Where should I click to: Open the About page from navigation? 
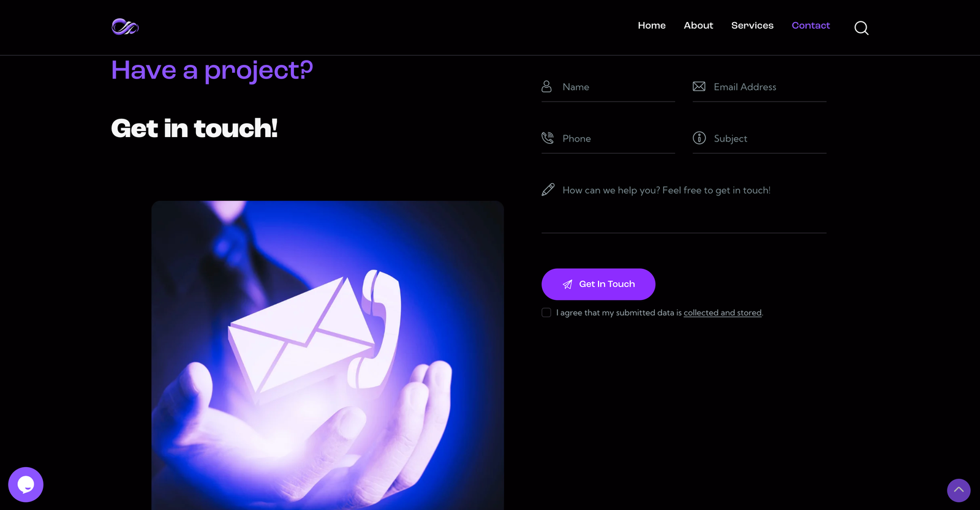tap(698, 26)
